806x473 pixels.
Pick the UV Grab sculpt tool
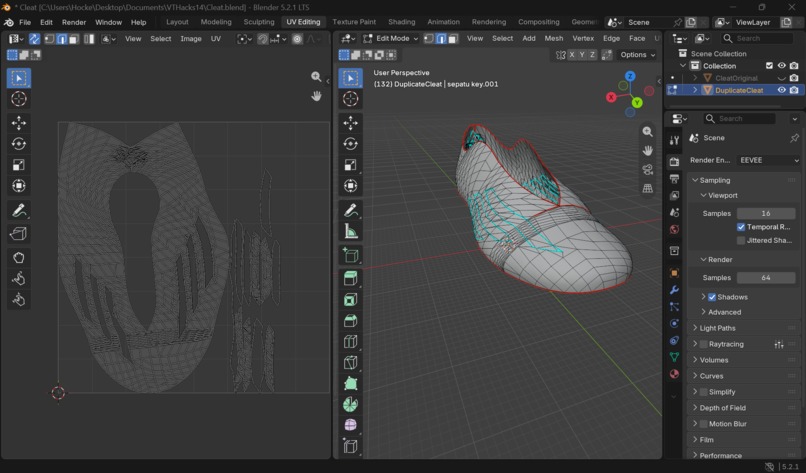pos(19,257)
